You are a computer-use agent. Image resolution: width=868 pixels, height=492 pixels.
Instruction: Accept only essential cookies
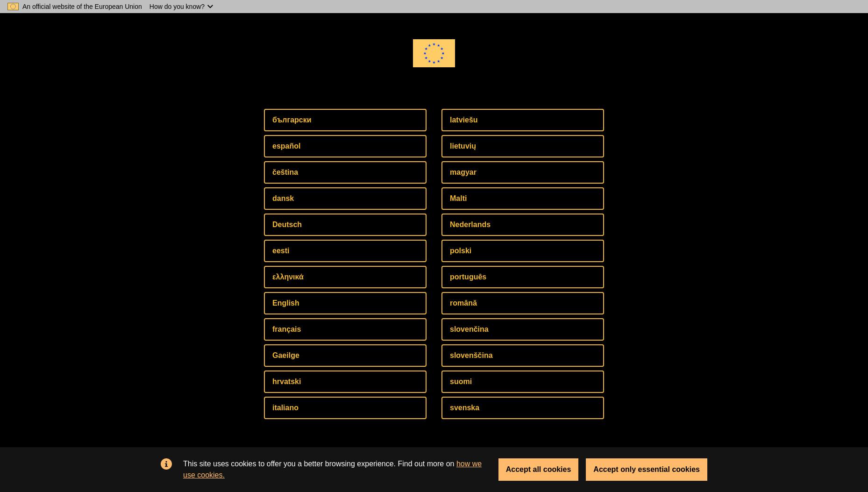[x=647, y=470]
